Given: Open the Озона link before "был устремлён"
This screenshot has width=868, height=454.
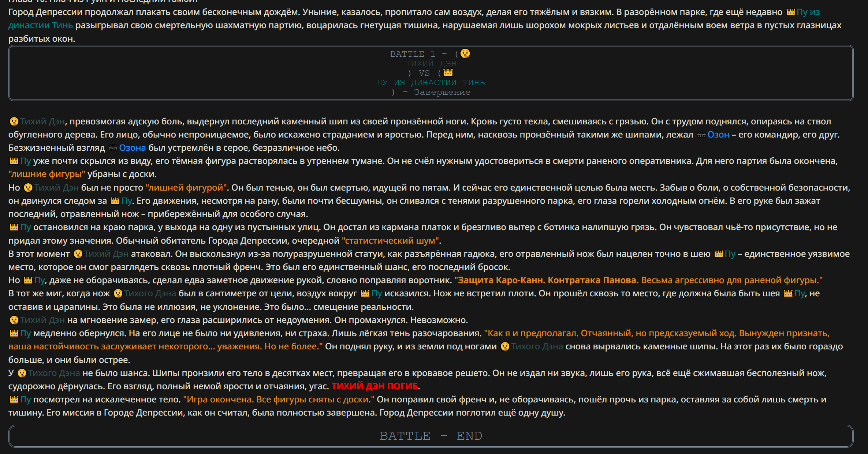Looking at the screenshot, I should [x=133, y=148].
